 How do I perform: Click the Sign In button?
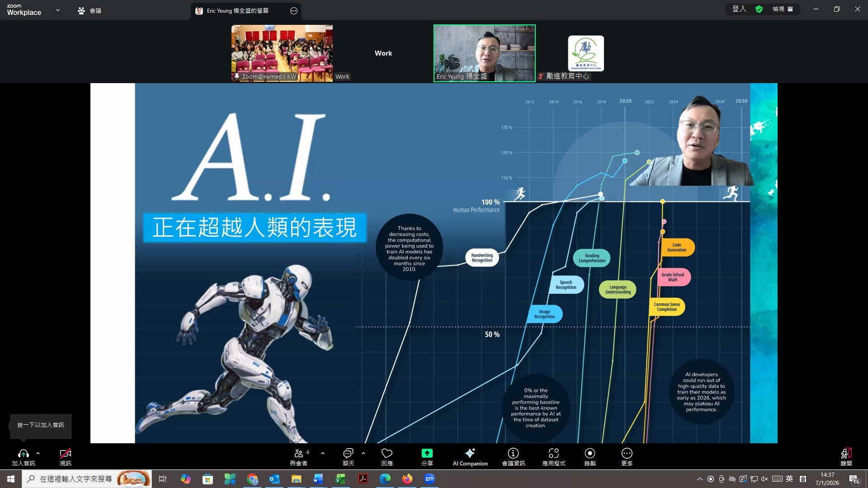739,9
